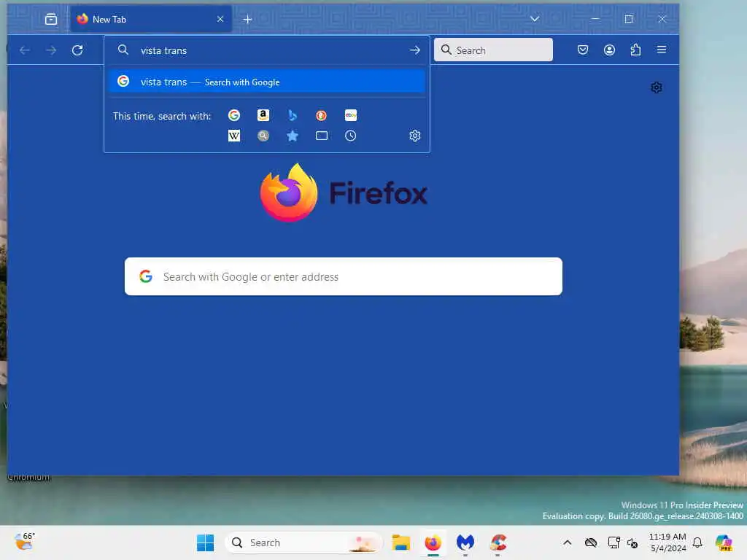Screen dimensions: 747x560
Task: Open the Extensions panel
Action: click(635, 50)
